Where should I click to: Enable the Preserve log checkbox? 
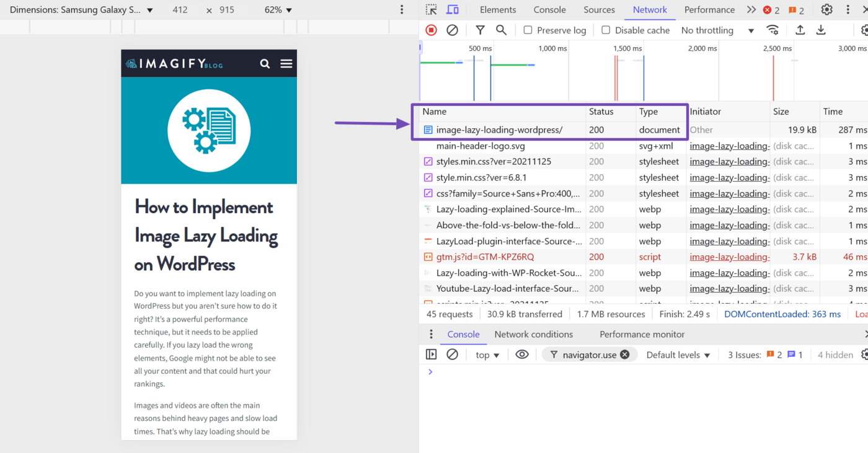coord(528,30)
